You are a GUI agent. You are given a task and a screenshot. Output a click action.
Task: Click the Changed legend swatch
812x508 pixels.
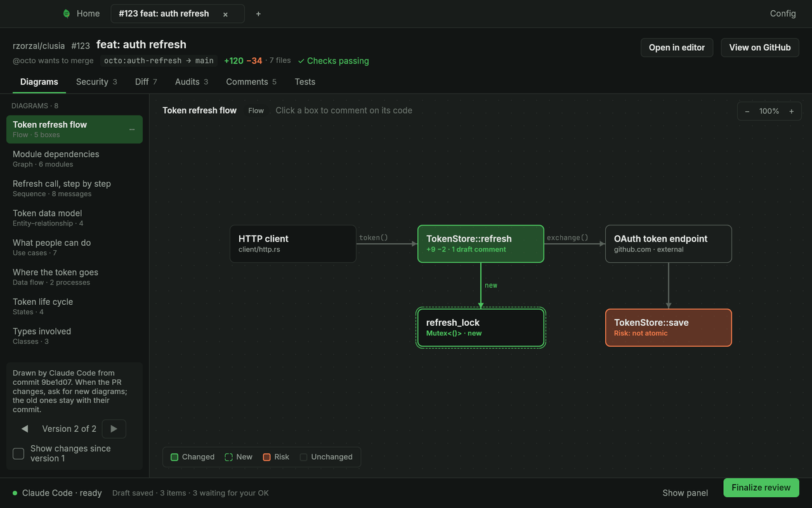click(x=174, y=457)
